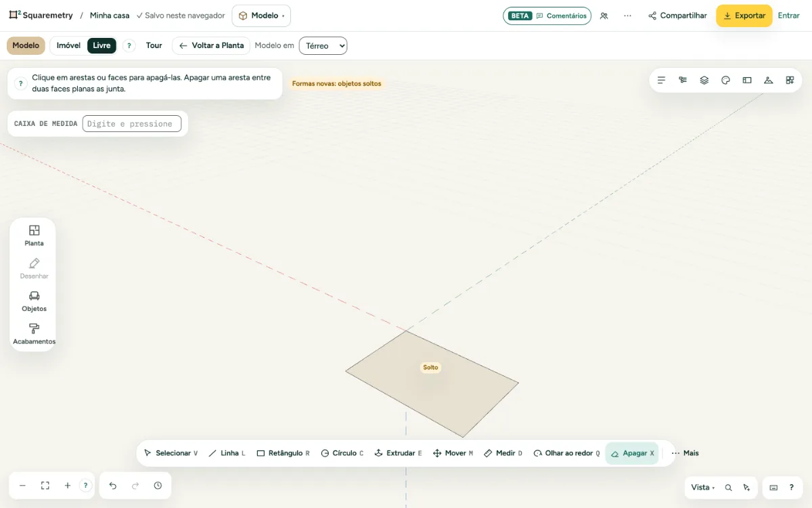Open the help question mark at bottom right

point(791,488)
